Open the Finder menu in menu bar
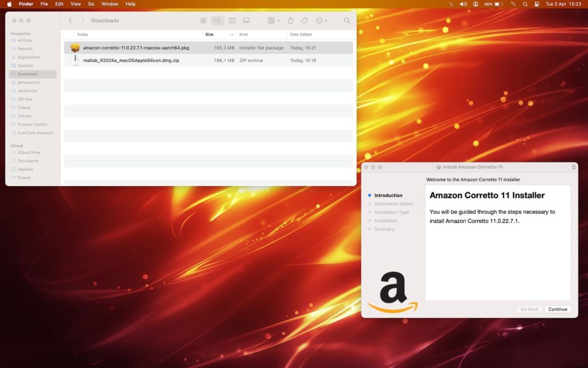Viewport: 588px width, 368px height. (x=26, y=4)
